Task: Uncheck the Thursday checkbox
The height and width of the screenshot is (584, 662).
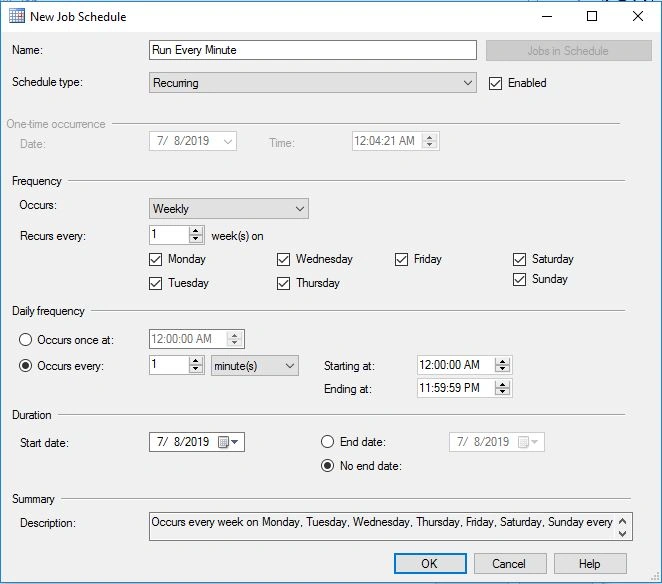Action: coord(283,283)
